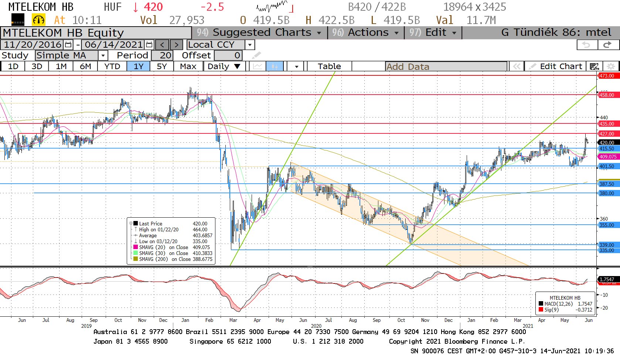Click the mini sparkline chart in header
This screenshot has height=364, width=620.
pyautogui.click(x=275, y=7)
